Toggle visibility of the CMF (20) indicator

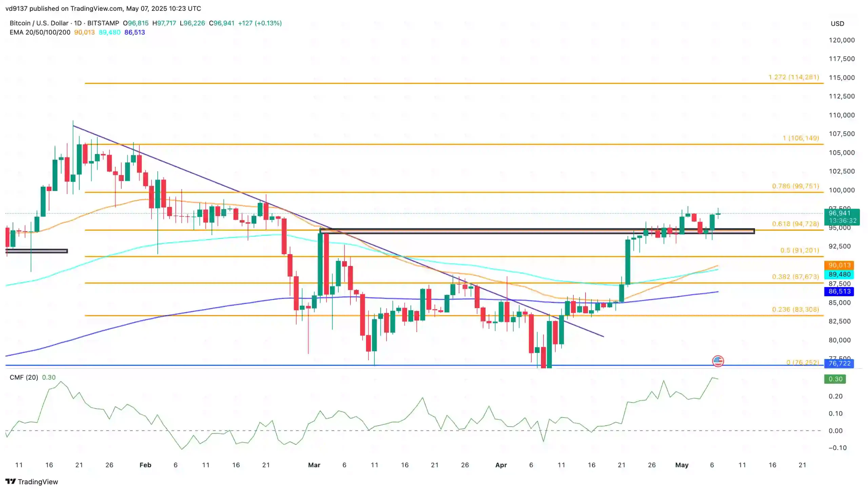coord(24,377)
